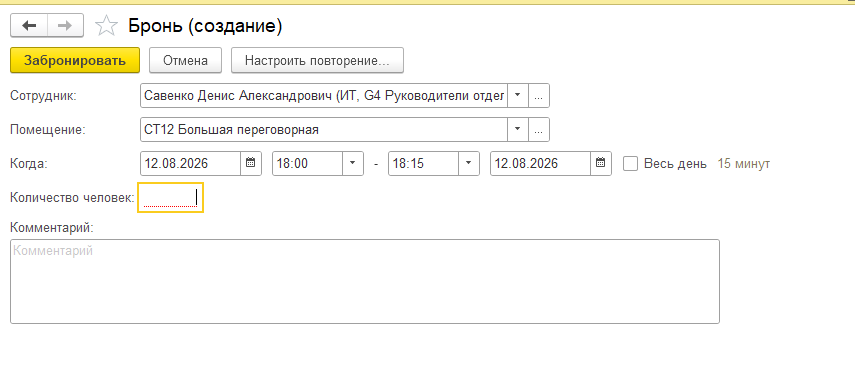855x392 pixels.
Task: Expand the Помещение dropdown list
Action: [518, 130]
